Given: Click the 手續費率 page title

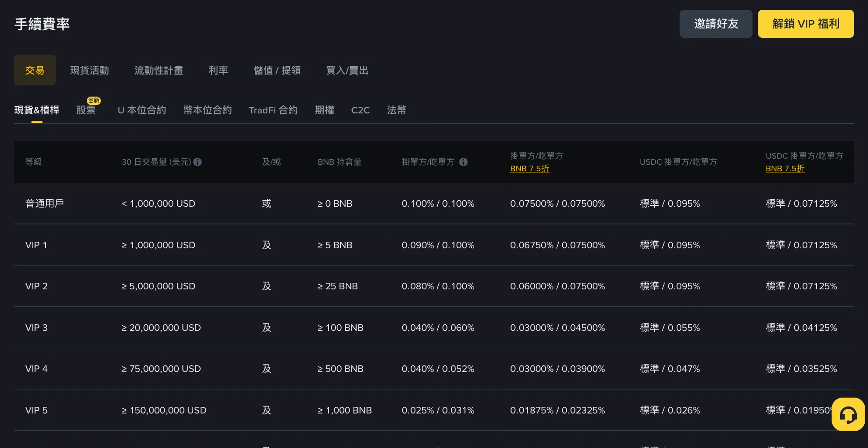Looking at the screenshot, I should (42, 24).
